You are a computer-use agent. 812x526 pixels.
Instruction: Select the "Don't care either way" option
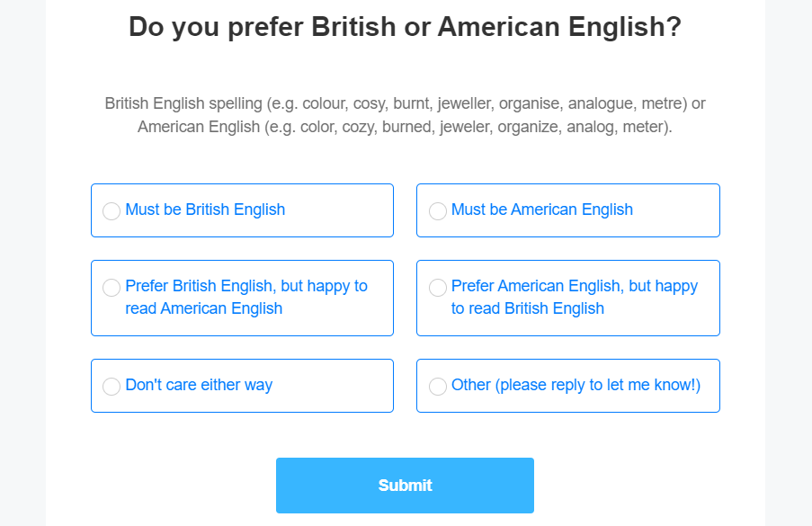click(x=112, y=386)
